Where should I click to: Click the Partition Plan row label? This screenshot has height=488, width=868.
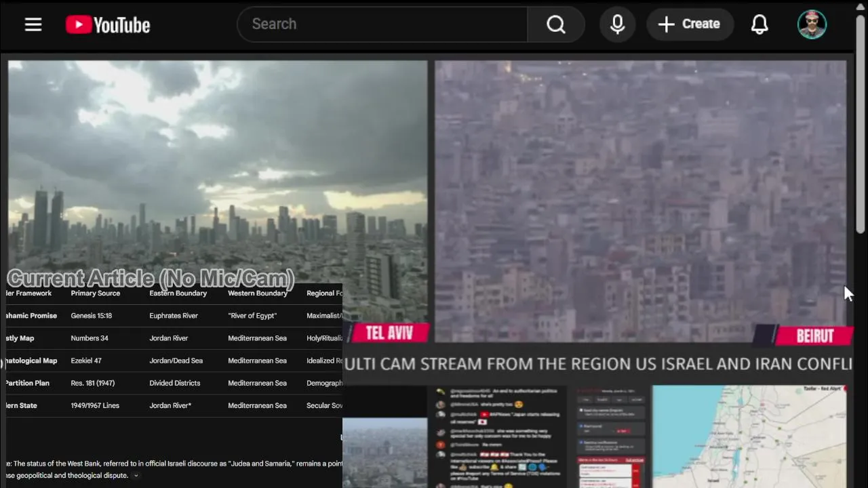(28, 383)
